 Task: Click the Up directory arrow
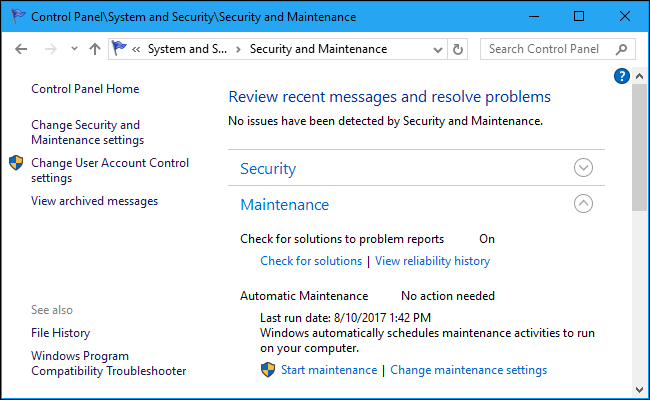pos(95,49)
